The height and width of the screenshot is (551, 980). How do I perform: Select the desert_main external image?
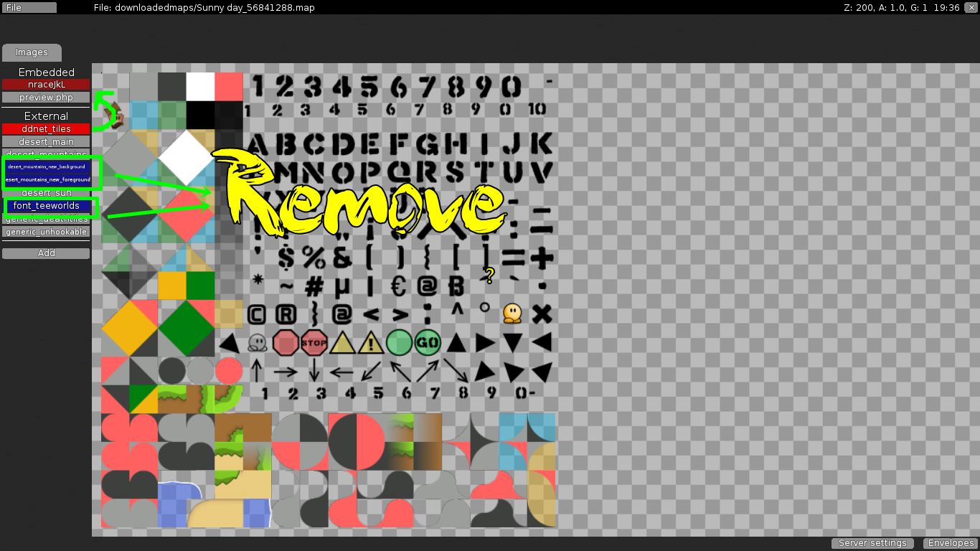46,141
